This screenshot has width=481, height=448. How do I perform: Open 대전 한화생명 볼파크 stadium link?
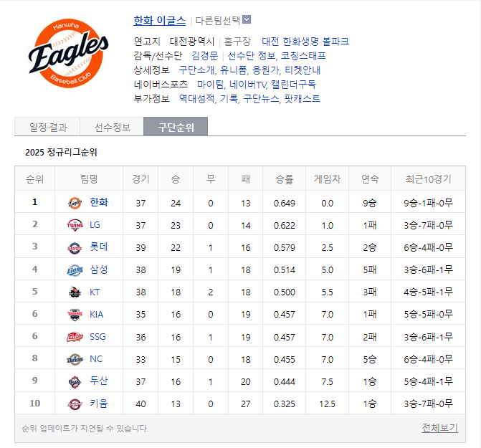(305, 41)
